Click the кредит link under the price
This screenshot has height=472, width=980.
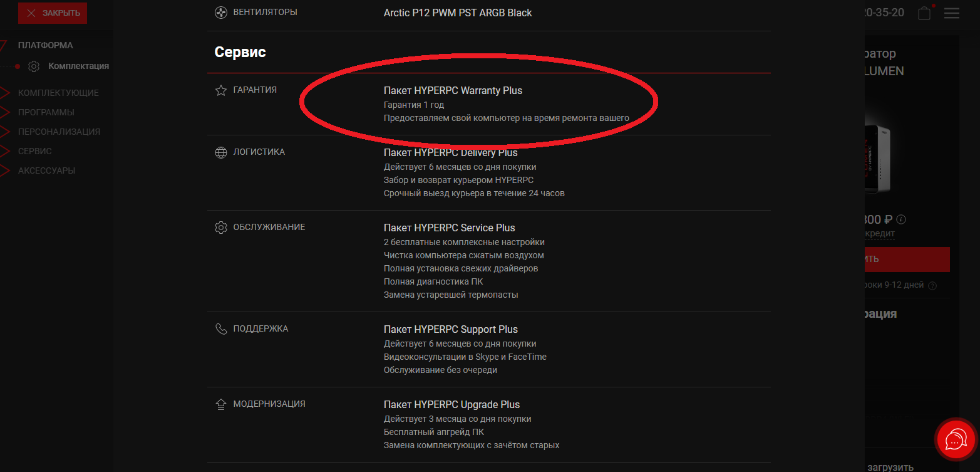click(880, 234)
